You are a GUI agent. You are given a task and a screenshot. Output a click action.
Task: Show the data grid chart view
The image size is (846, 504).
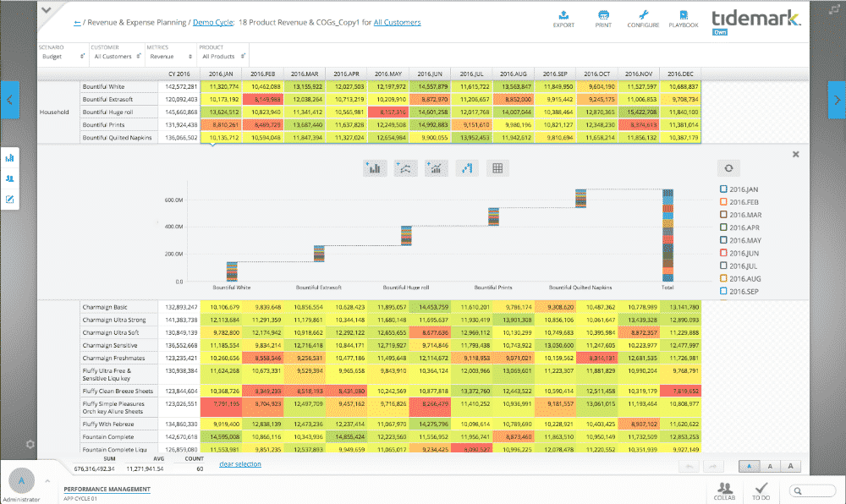(x=497, y=168)
